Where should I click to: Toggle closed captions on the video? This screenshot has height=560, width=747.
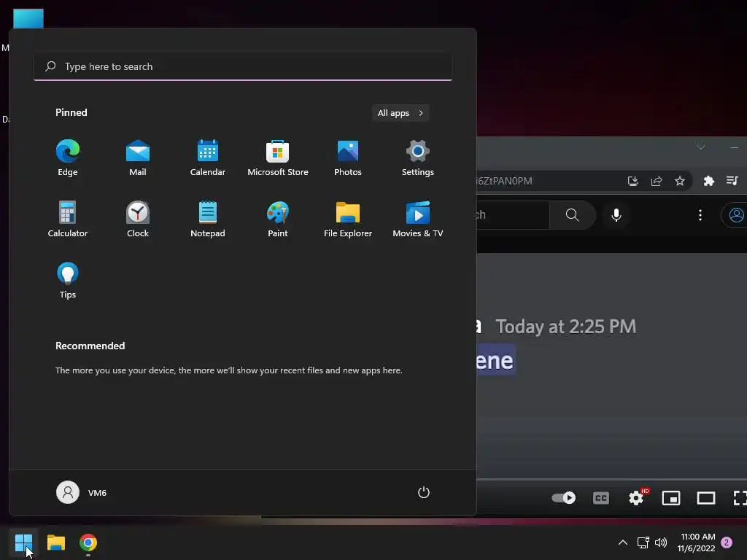[x=601, y=498]
